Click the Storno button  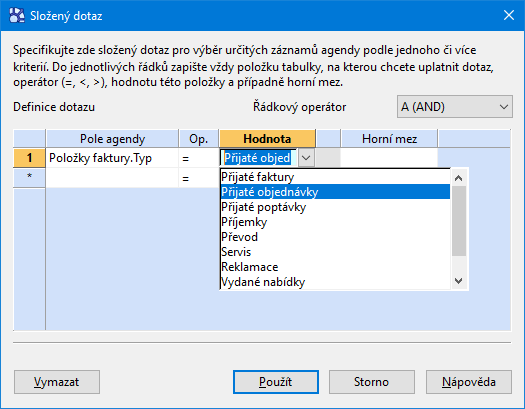coord(372,382)
